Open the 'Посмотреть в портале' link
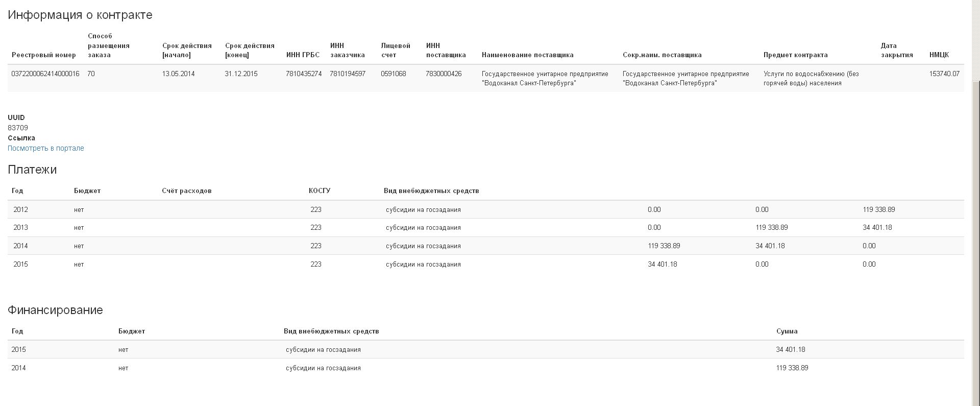 tap(46, 148)
